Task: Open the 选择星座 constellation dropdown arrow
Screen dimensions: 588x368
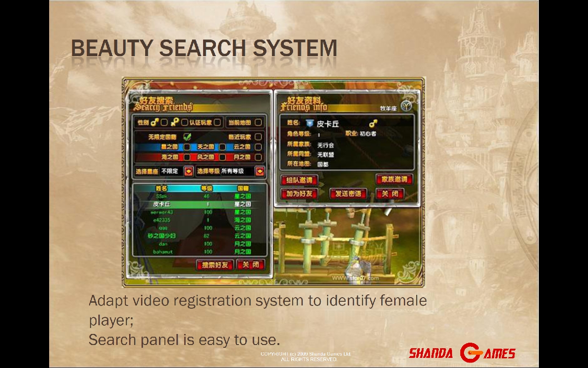Action: coord(188,171)
